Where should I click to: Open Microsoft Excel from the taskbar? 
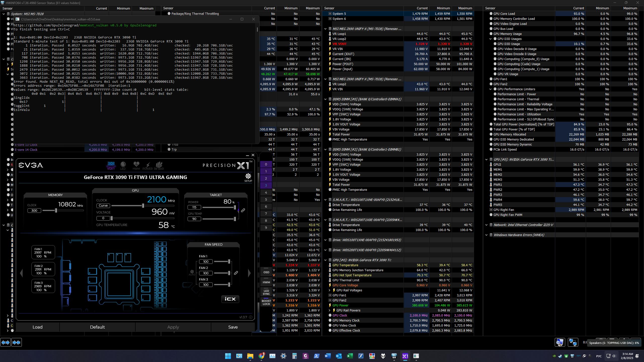coord(350,356)
